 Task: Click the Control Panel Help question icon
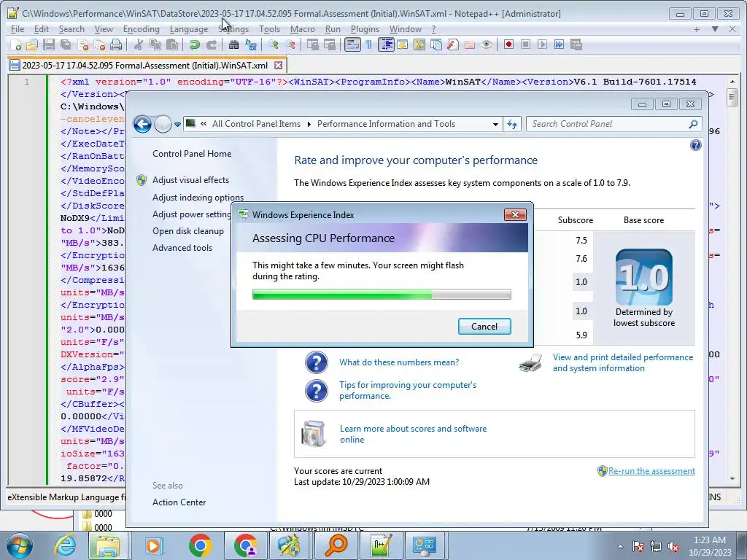click(695, 145)
